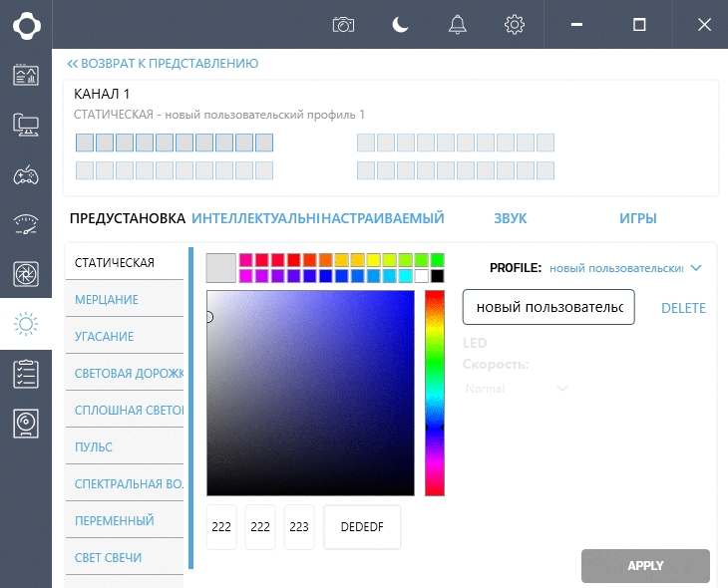Switch to the ЗВУК tab
The height and width of the screenshot is (588, 728).
pos(511,218)
